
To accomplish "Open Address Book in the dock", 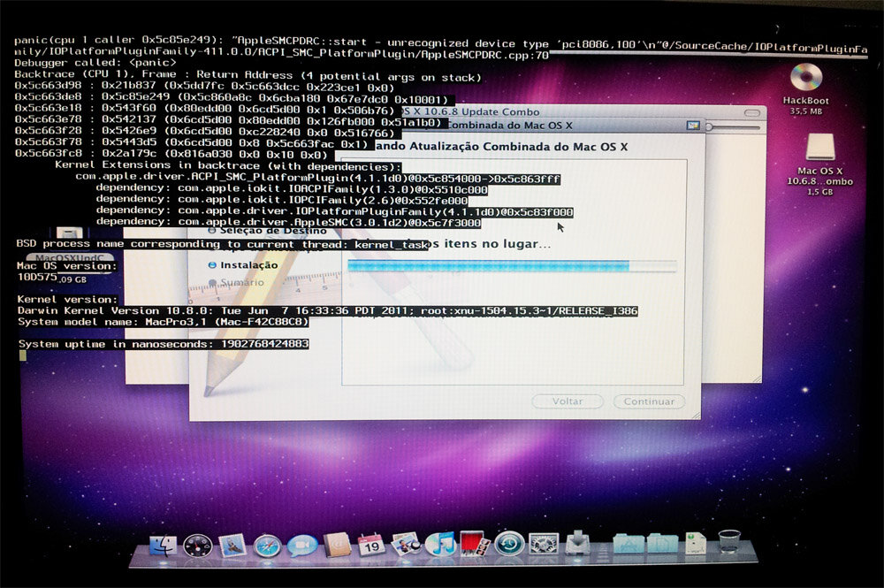I will (x=337, y=545).
